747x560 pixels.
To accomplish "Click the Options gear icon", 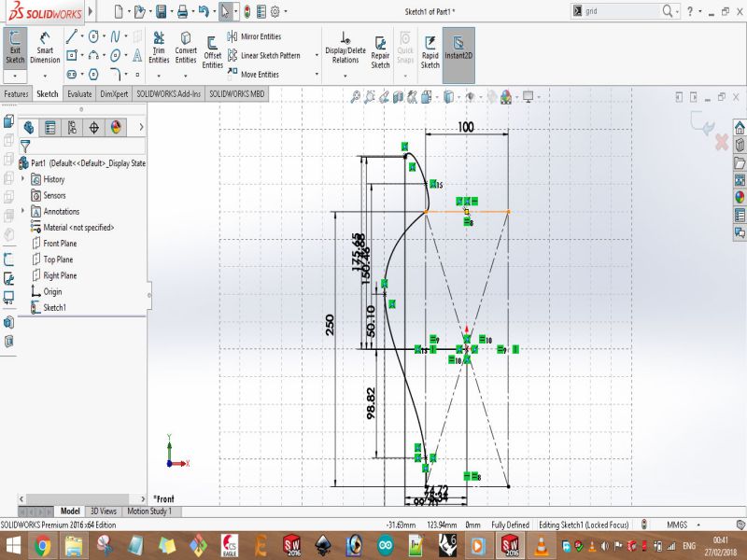I will click(275, 11).
